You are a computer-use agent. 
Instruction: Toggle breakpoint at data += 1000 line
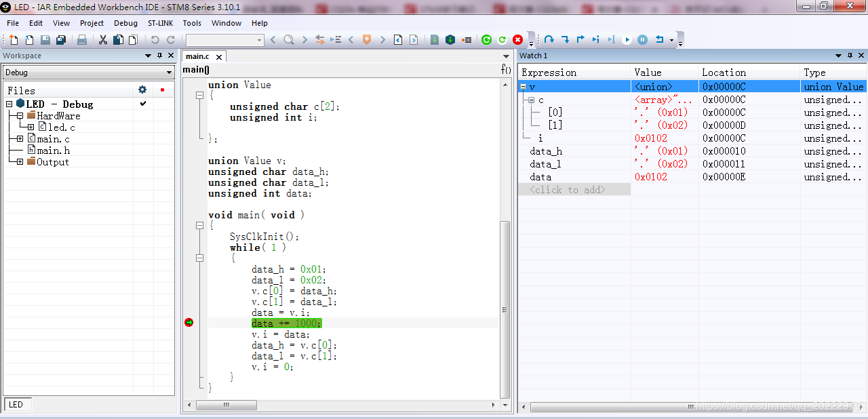coord(189,323)
